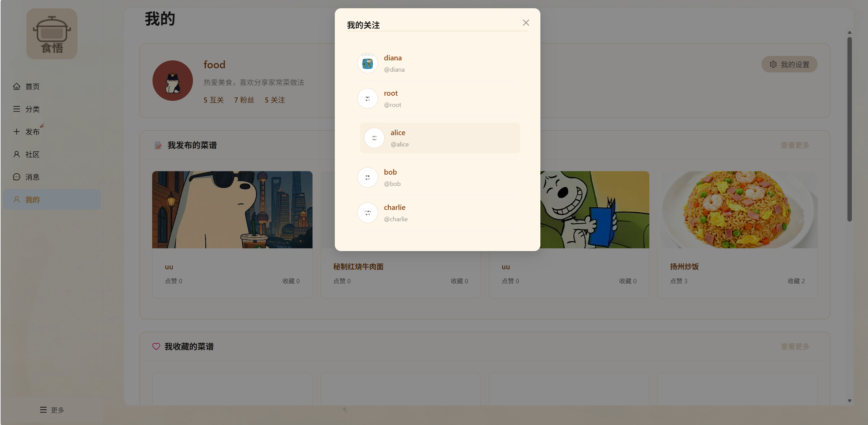
Task: Click 查看更多 for published recipes
Action: pos(795,145)
